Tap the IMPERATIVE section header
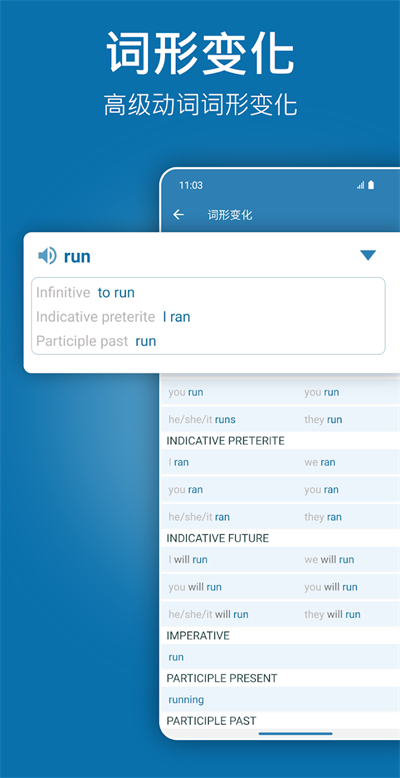 point(198,636)
